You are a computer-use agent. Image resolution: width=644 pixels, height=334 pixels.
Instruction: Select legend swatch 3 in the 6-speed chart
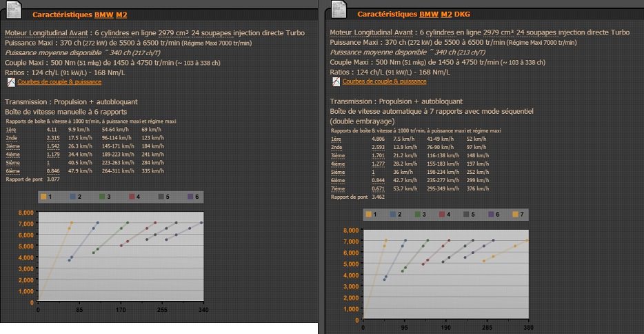coord(102,197)
